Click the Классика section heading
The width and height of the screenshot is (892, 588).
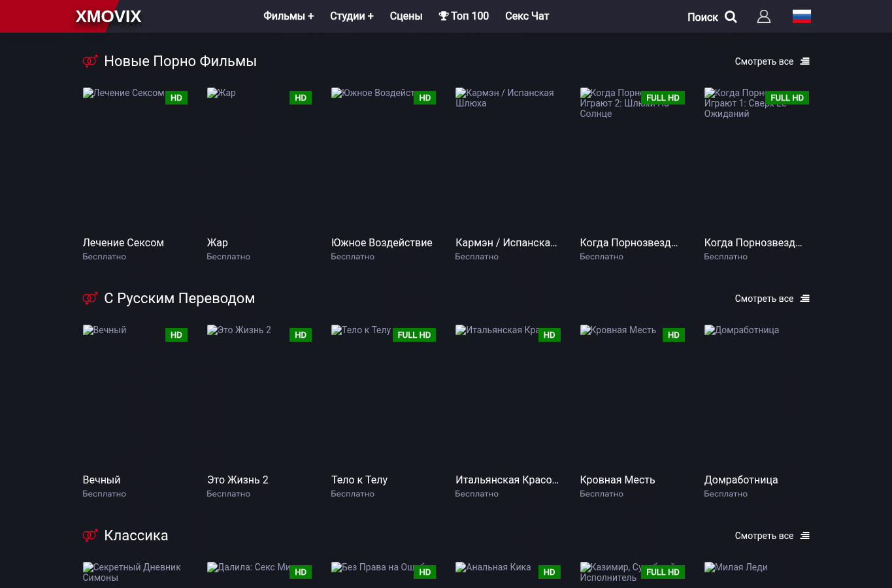(136, 536)
